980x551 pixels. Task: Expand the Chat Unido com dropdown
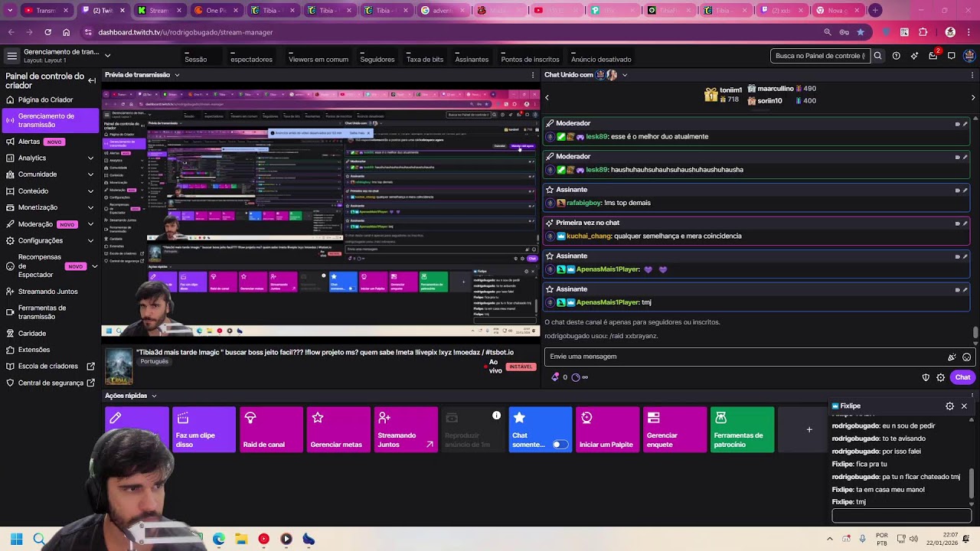click(x=625, y=75)
